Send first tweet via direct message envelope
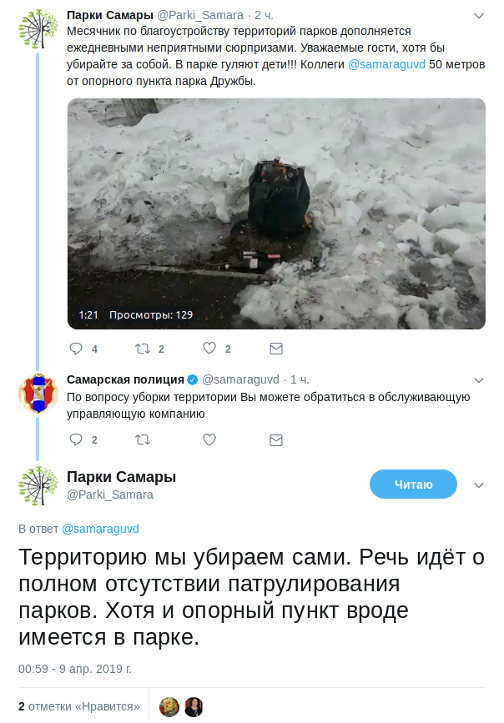Image resolution: width=504 pixels, height=723 pixels. 276,349
